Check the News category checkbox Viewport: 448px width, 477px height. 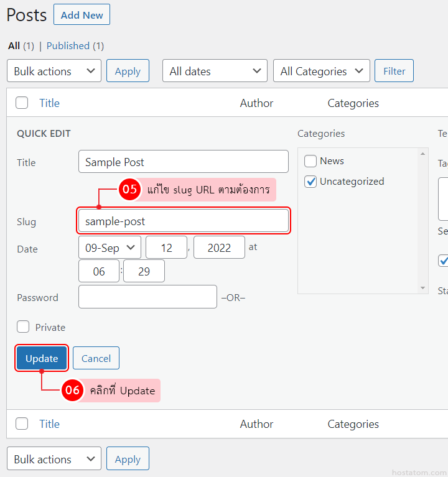[310, 161]
